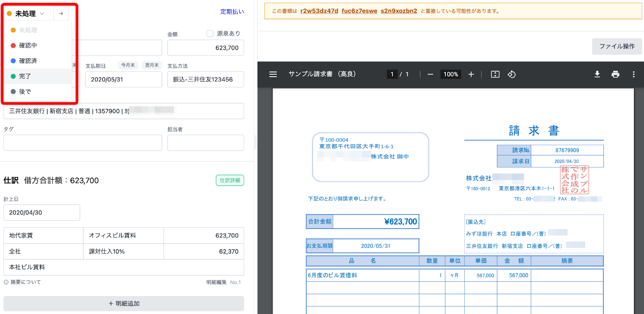644x314 pixels.
Task: Click the bank account field 三井住友銀行
Action: (x=124, y=111)
